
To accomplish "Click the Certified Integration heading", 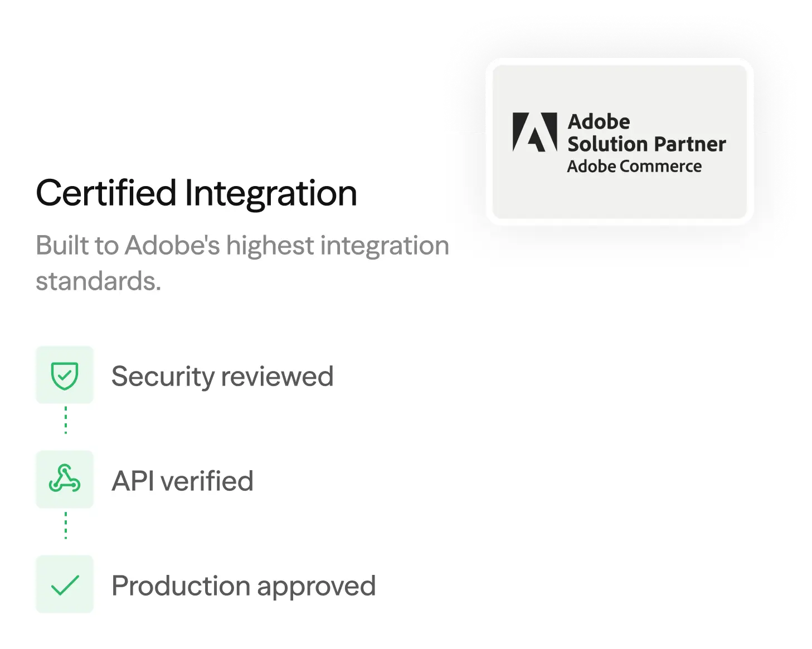I will 196,193.
